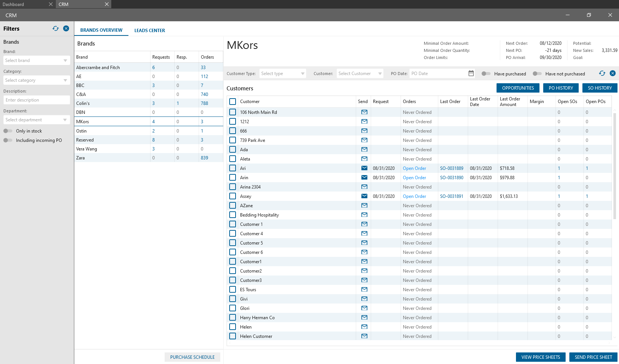This screenshot has width=619, height=364.
Task: Open sales order SO-0031889 link
Action: pos(452,168)
